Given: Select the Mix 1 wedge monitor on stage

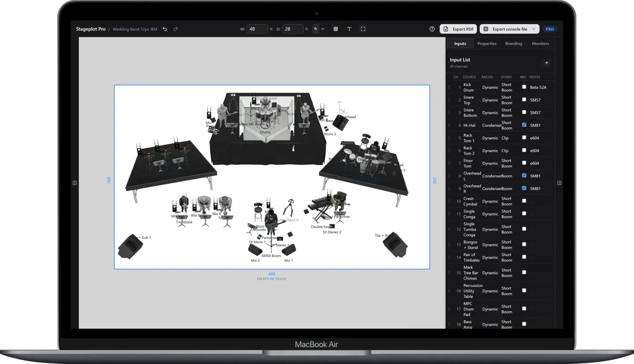Looking at the screenshot, I should click(x=288, y=250).
